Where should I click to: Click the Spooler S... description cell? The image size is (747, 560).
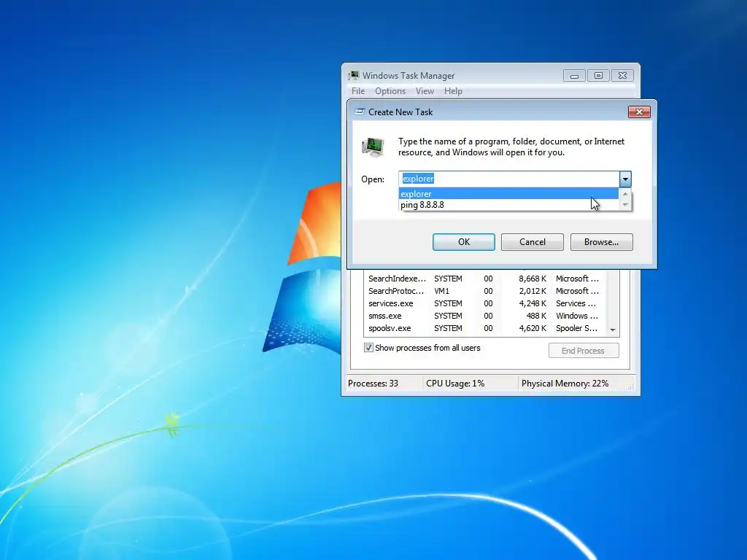click(x=576, y=328)
